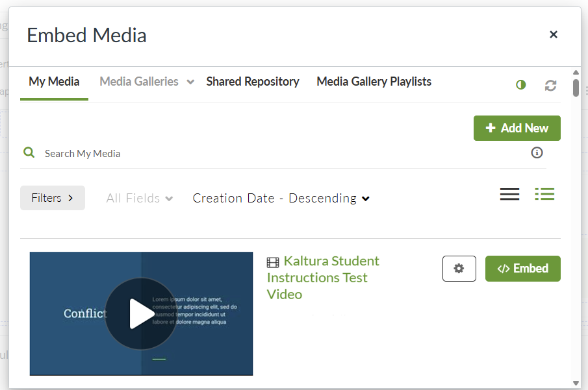Expand the Filters panel

(53, 198)
